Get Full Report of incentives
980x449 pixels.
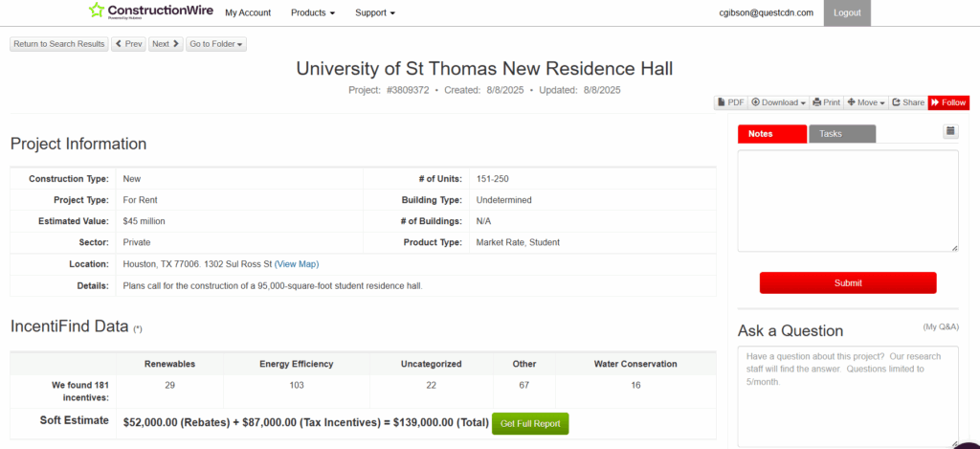530,423
